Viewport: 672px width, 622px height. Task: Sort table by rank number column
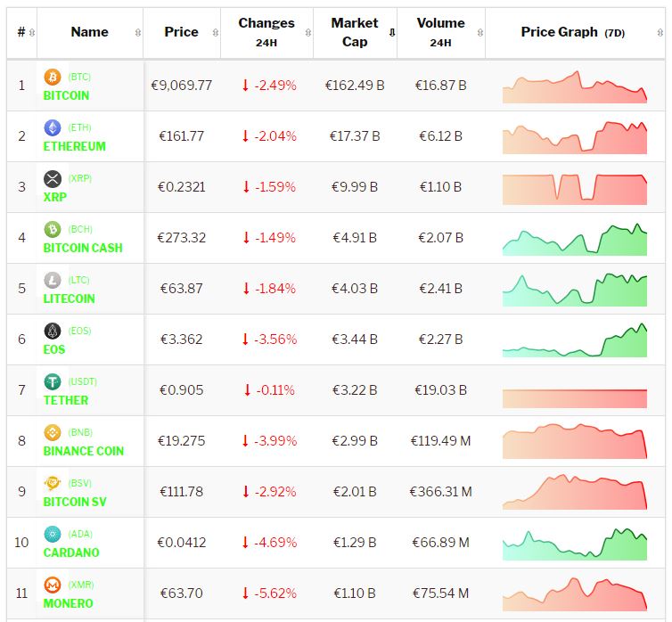point(21,32)
